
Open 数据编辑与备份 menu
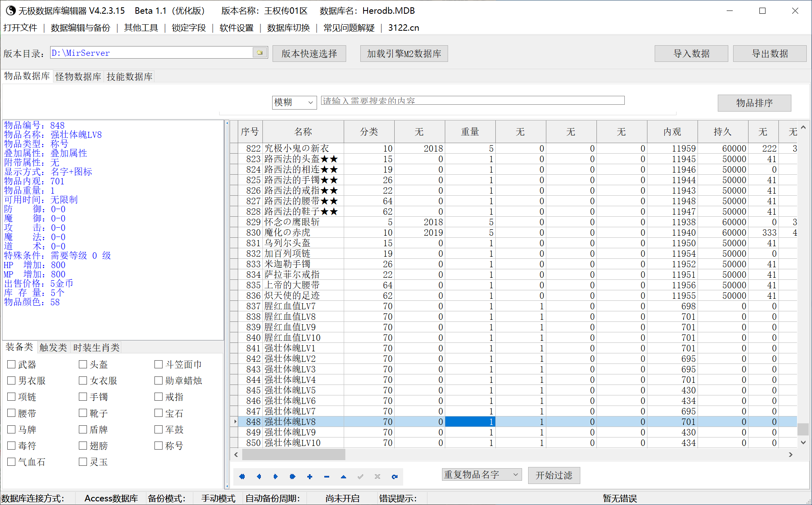click(80, 27)
